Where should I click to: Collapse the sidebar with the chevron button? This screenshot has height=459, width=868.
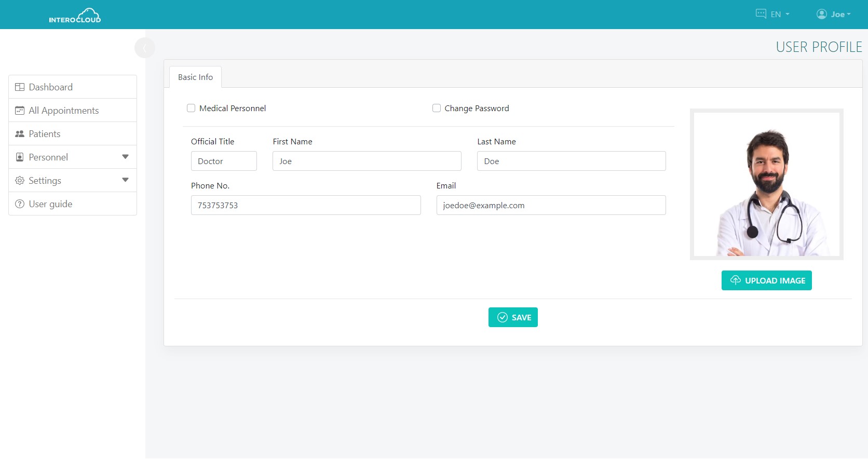(x=144, y=48)
